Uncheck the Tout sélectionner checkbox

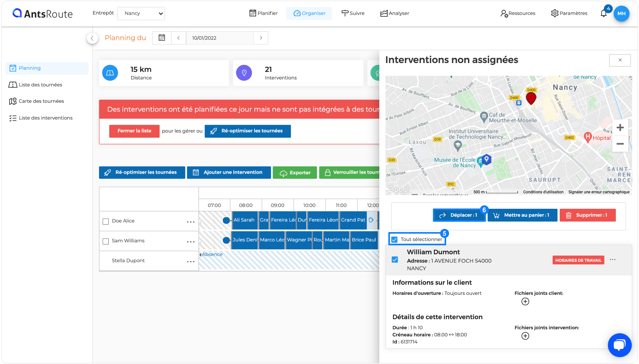[394, 239]
